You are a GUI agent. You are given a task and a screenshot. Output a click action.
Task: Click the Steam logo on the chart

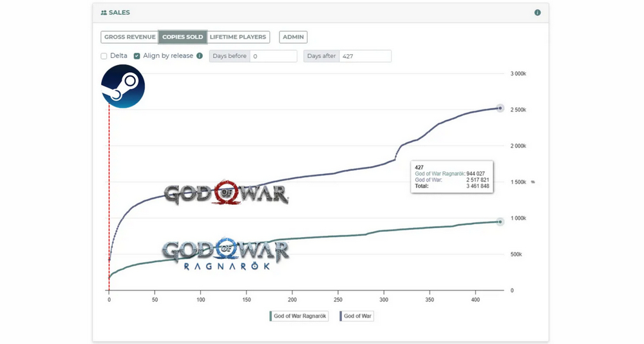tap(123, 86)
